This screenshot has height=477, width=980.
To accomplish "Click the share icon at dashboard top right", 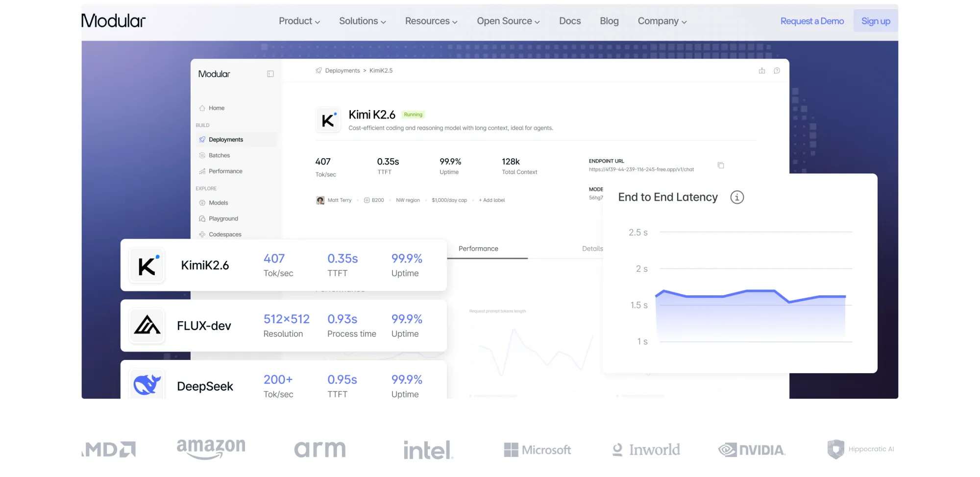I will pos(762,71).
